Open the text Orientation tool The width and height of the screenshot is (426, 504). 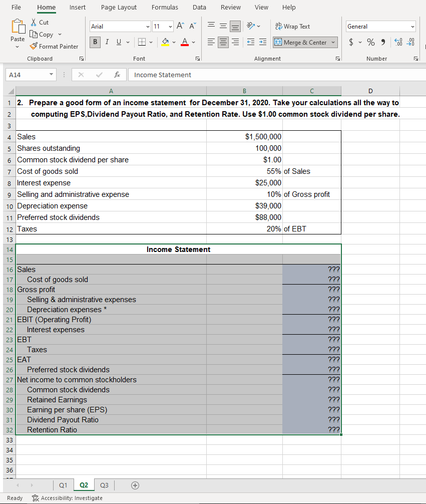251,26
